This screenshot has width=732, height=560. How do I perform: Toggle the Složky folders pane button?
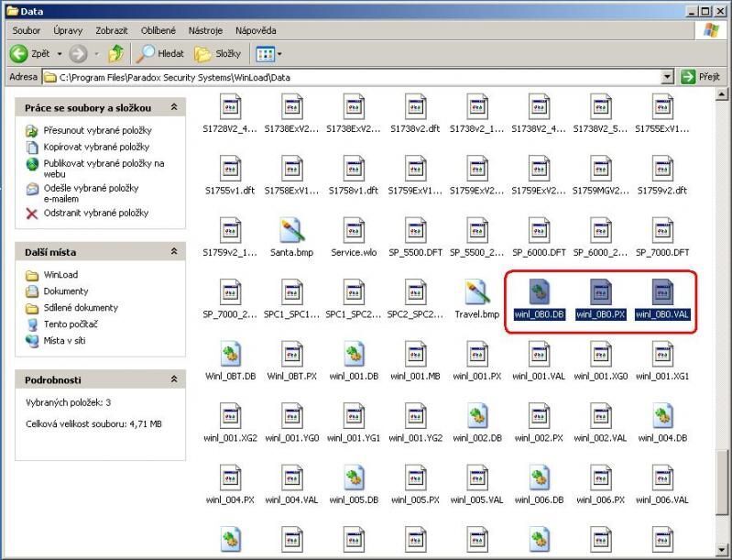coord(218,54)
